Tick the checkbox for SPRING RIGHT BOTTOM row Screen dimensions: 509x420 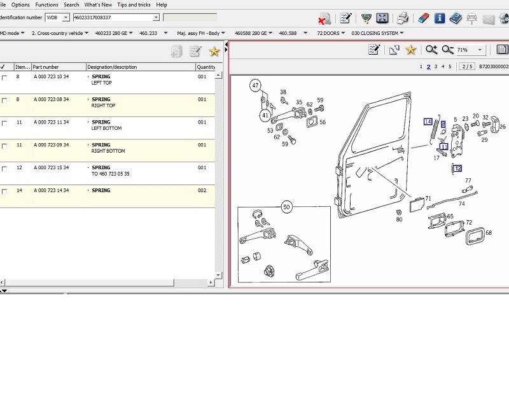point(4,146)
